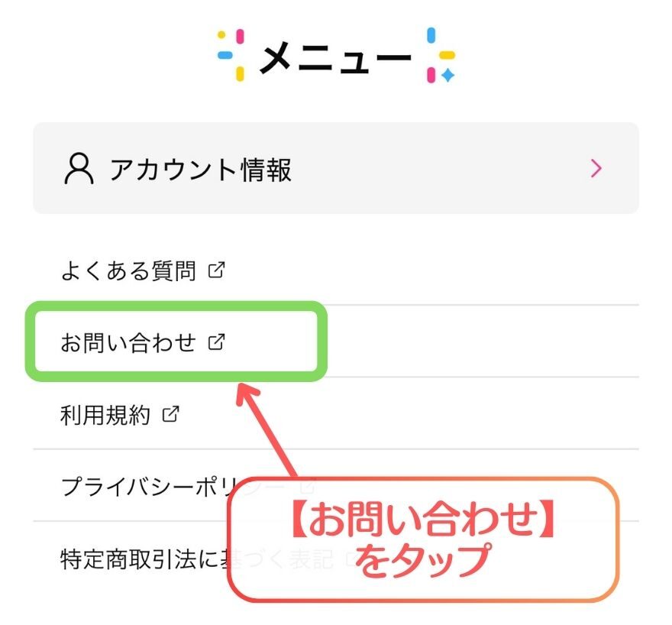Viewport: 672px width, 625px height.
Task: Expand the アカウント情報 row via the right chevron
Action: (x=596, y=167)
